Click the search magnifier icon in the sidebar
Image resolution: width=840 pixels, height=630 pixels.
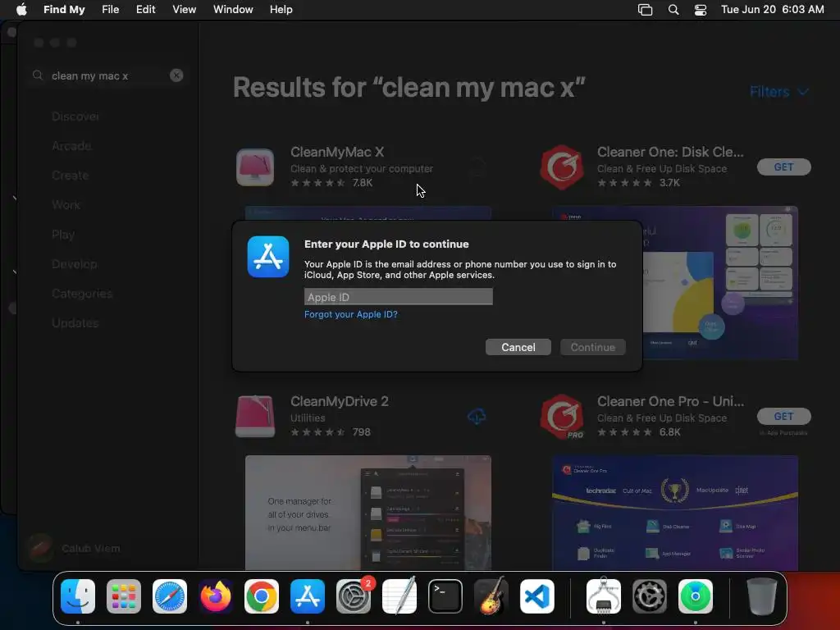coord(38,75)
